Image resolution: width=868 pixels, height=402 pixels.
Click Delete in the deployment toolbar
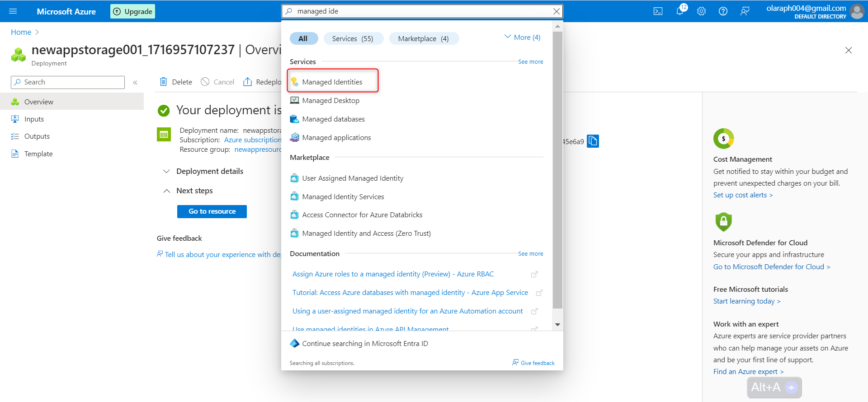point(176,82)
